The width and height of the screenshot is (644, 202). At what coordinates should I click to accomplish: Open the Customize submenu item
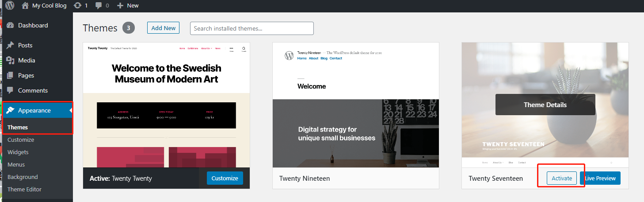tap(21, 140)
